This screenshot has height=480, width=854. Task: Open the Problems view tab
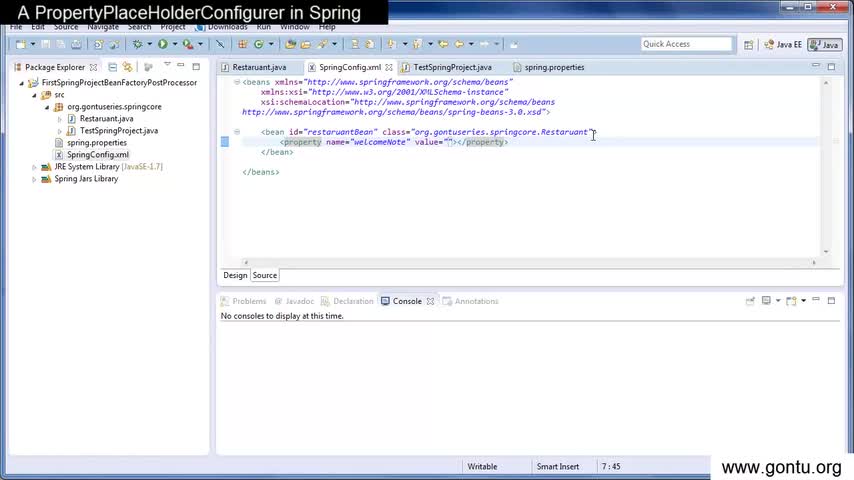[243, 301]
